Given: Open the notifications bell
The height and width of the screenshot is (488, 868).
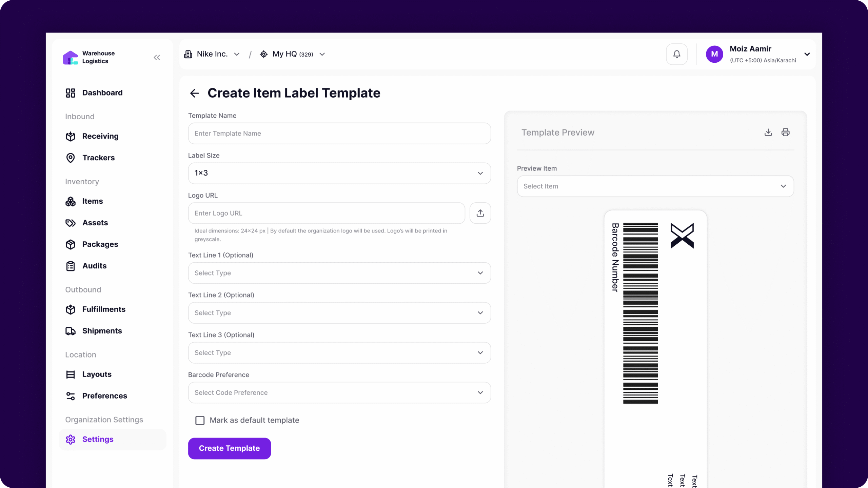Looking at the screenshot, I should click(676, 54).
